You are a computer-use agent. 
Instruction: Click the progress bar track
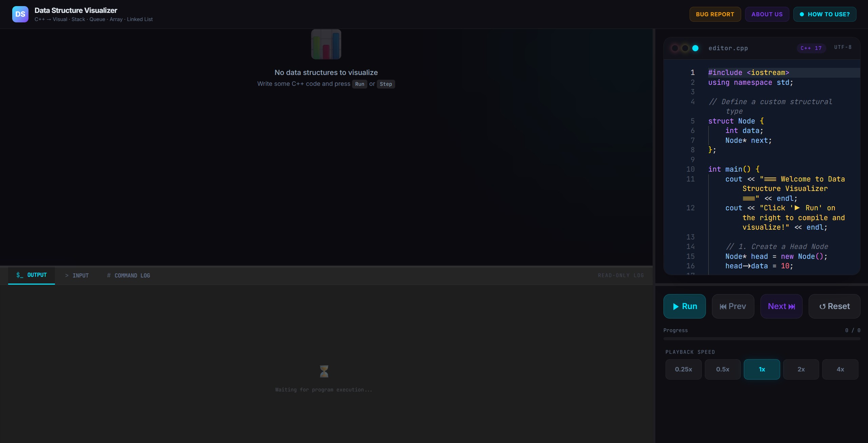point(762,339)
